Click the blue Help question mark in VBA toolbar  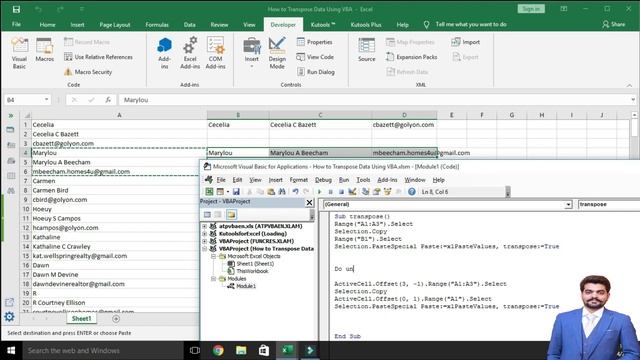point(411,191)
